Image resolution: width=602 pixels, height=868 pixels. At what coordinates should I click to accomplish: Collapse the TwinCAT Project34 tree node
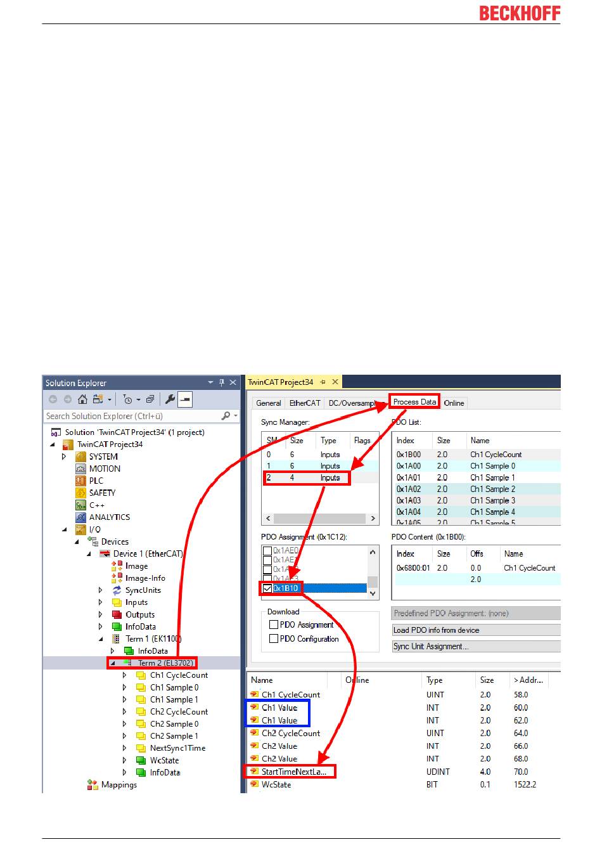(x=53, y=444)
